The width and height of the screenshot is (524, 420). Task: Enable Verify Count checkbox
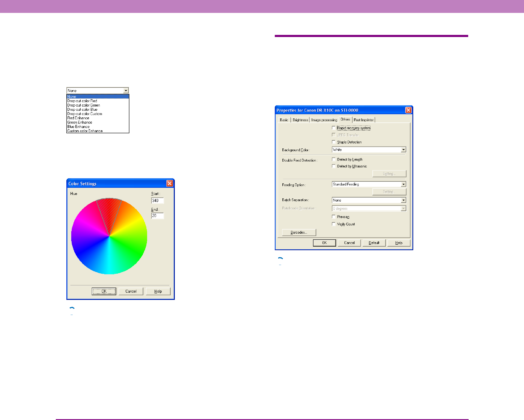coord(334,224)
